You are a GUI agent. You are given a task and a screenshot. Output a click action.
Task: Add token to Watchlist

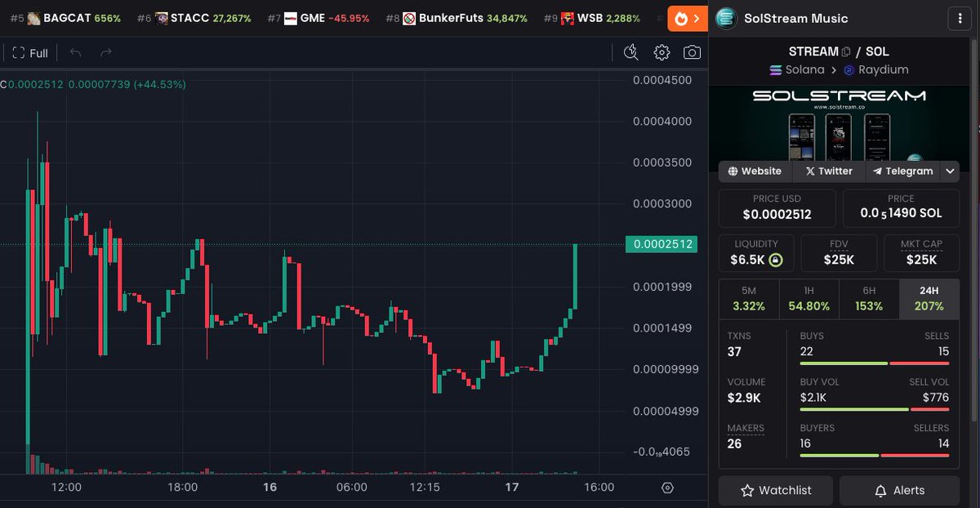(x=776, y=491)
